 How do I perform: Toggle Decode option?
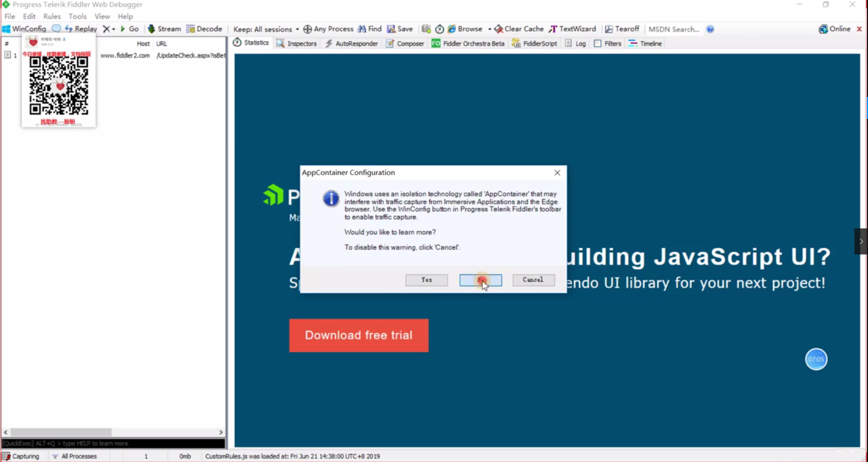click(x=204, y=29)
